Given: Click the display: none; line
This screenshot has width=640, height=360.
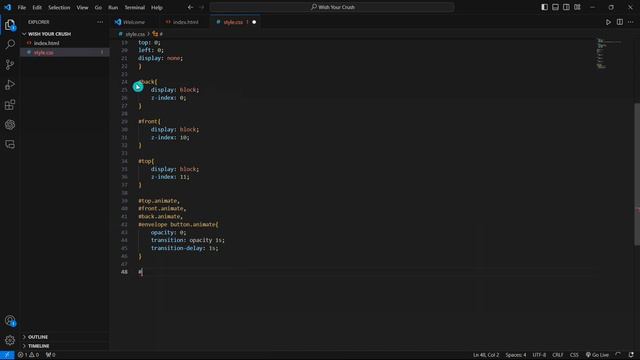Looking at the screenshot, I should click(160, 58).
